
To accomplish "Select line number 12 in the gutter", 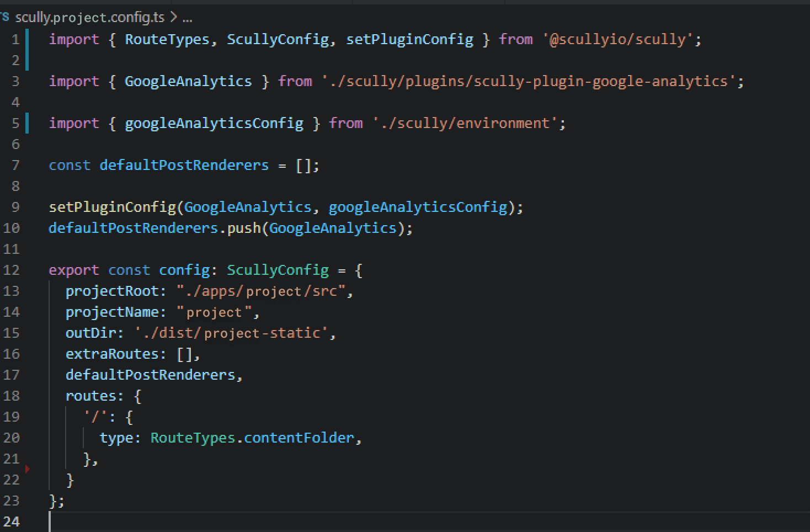I will point(12,270).
